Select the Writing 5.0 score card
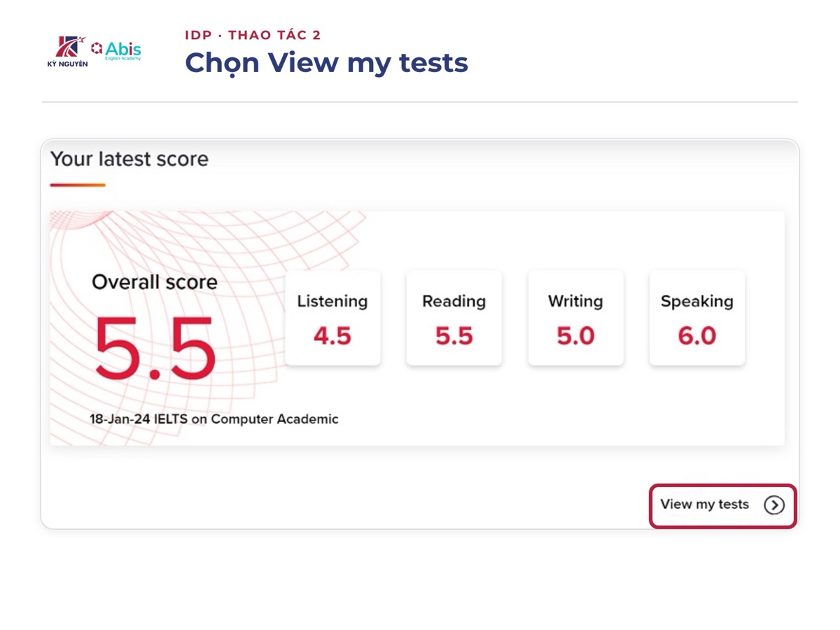This screenshot has width=840, height=630. pos(575,318)
